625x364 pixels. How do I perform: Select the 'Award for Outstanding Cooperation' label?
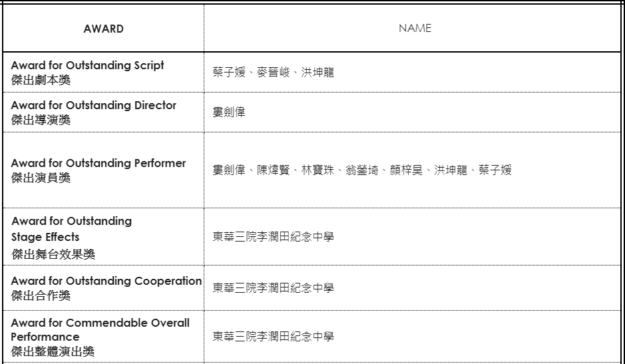click(x=106, y=281)
